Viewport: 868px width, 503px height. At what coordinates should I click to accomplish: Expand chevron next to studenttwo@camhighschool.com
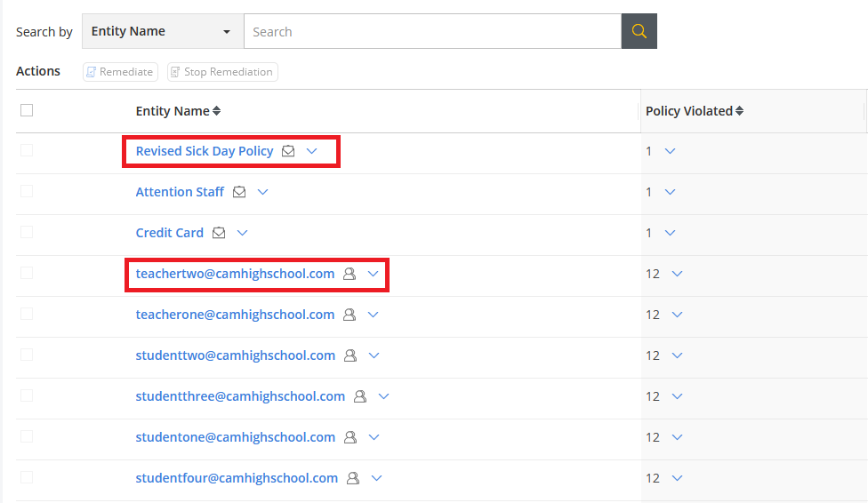374,355
